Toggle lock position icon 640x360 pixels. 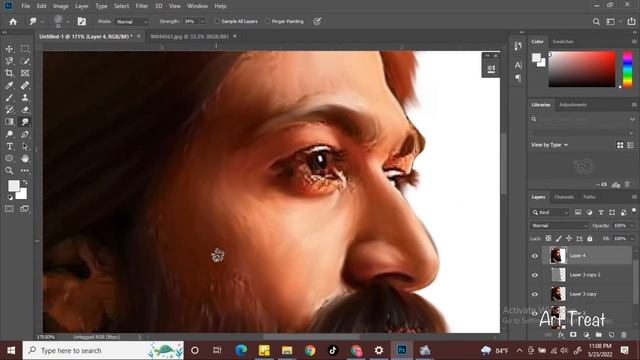569,238
